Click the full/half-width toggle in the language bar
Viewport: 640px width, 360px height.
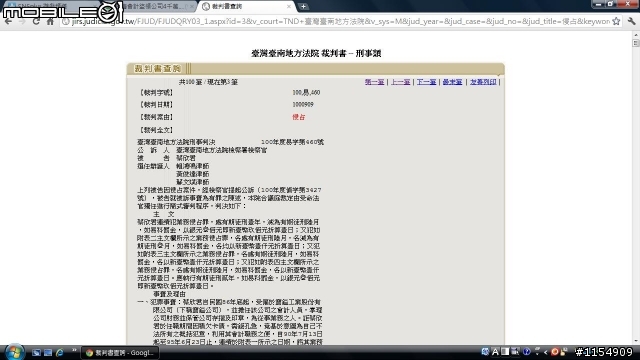click(505, 352)
